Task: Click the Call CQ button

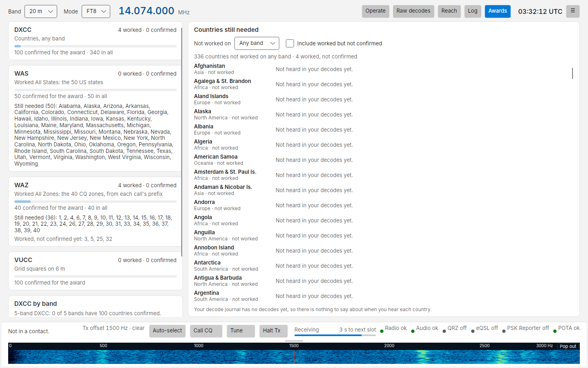Action: click(206, 331)
